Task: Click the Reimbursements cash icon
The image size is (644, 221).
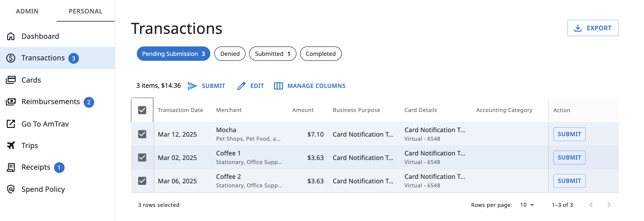Action: click(11, 102)
